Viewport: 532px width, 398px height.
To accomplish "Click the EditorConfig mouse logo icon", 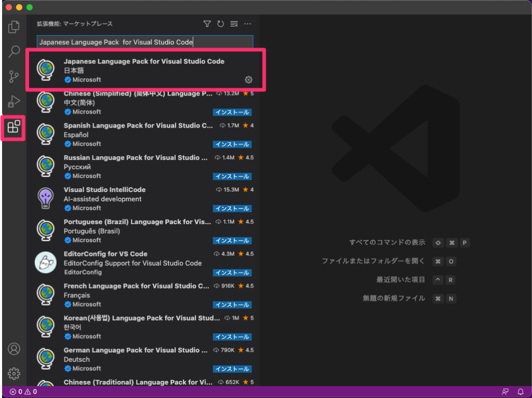I will pos(46,263).
